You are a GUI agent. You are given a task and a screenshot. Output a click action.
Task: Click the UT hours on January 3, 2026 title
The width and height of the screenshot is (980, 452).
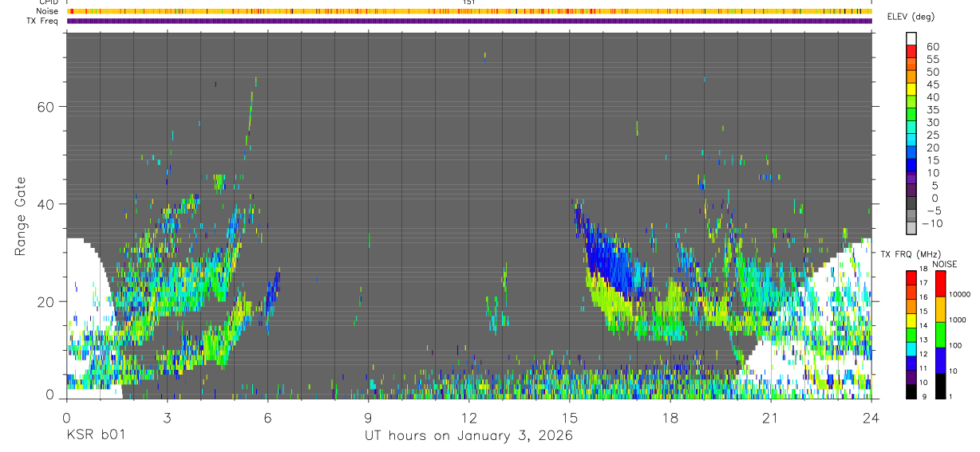coord(468,435)
